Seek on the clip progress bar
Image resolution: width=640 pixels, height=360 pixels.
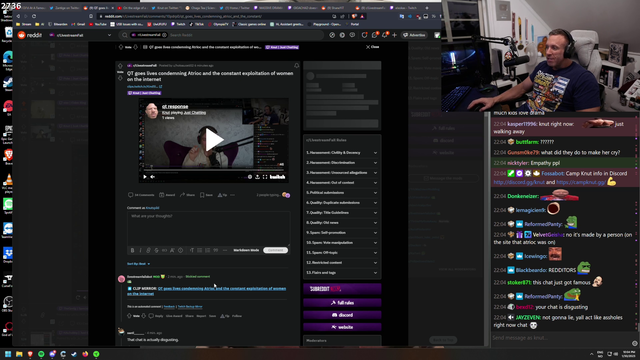(214, 170)
